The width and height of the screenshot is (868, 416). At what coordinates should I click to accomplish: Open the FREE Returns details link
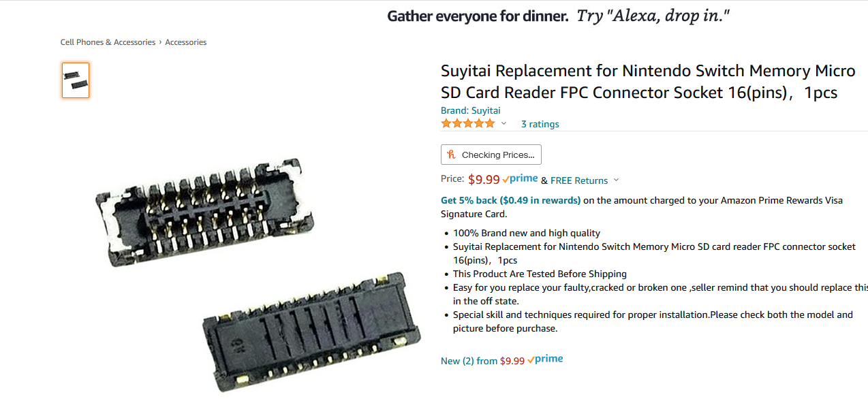click(579, 180)
